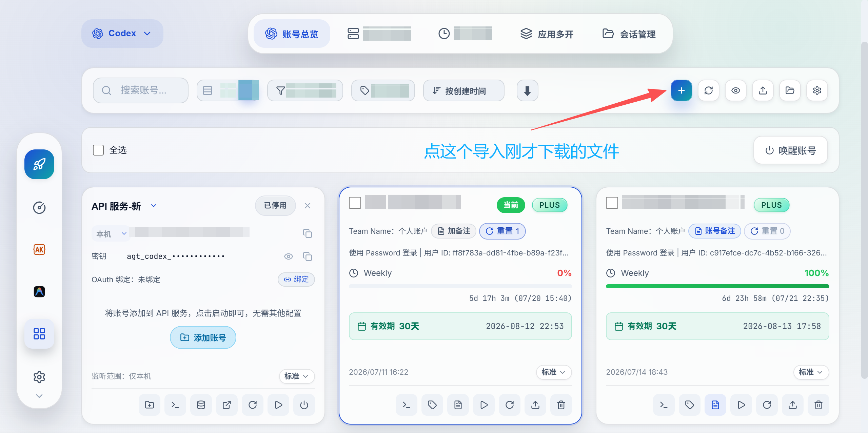
Task: Click the 唤醒账号 button
Action: pos(790,150)
